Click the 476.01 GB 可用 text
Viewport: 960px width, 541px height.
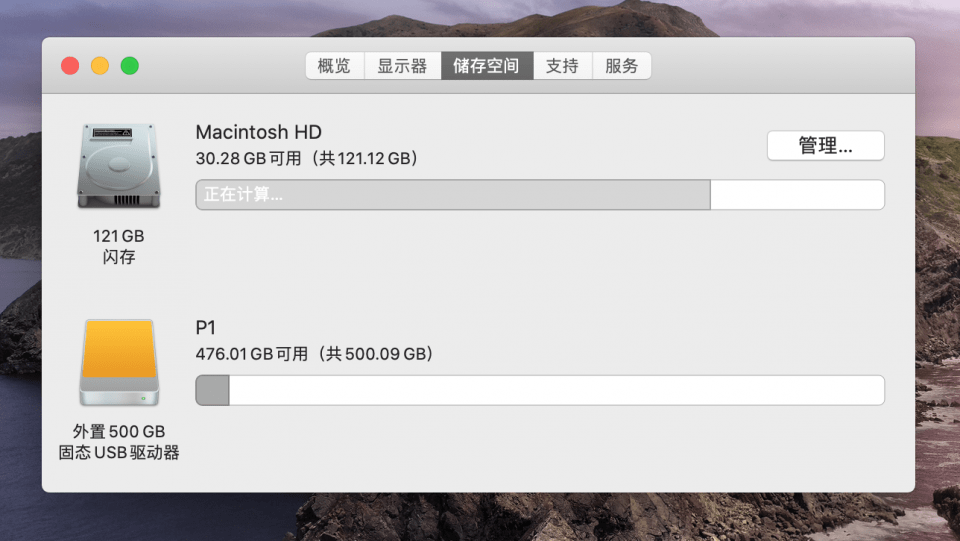click(x=252, y=354)
